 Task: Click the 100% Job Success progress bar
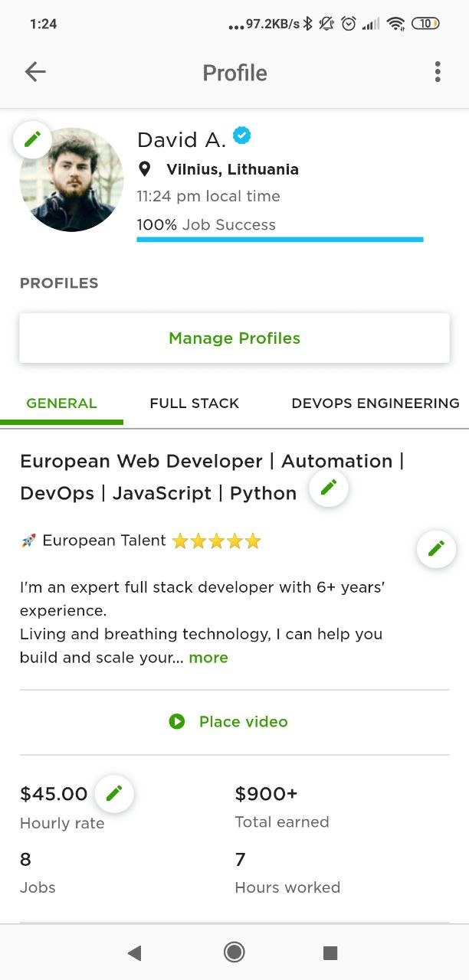(x=280, y=239)
